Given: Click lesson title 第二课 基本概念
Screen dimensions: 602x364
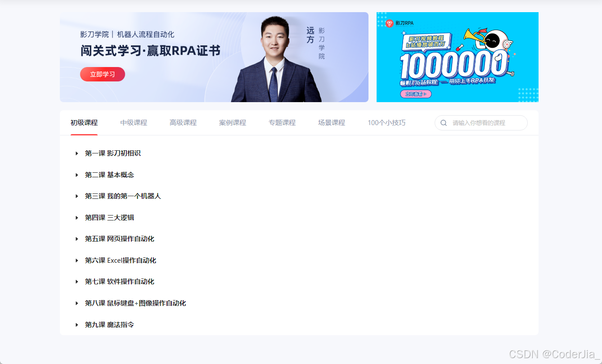Looking at the screenshot, I should [110, 175].
